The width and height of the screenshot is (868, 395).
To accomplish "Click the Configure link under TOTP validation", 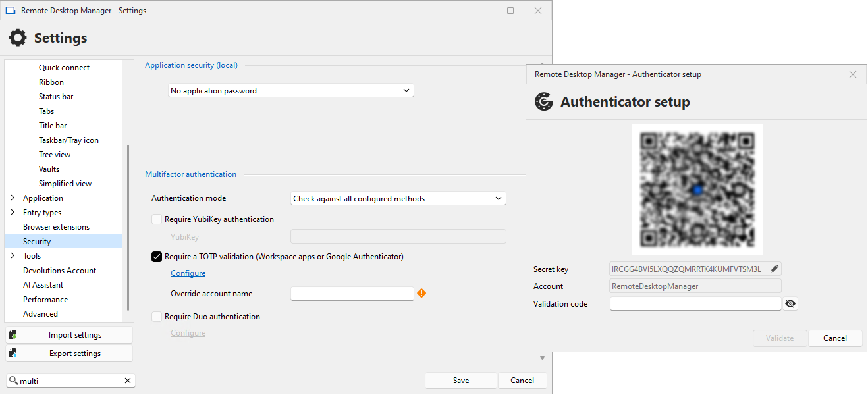I will point(188,273).
